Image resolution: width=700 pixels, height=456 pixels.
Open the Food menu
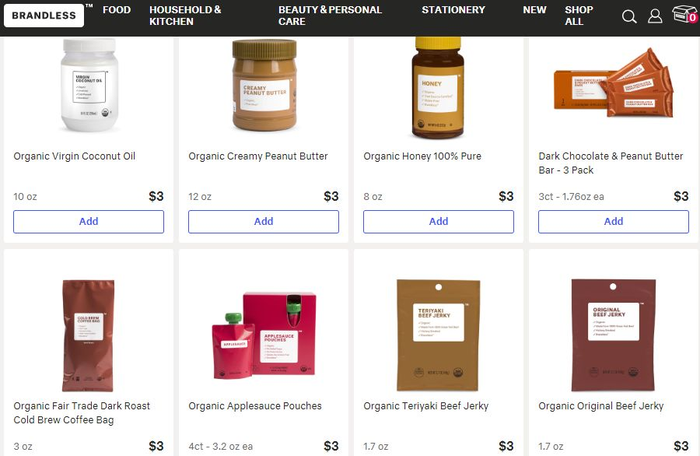(117, 10)
